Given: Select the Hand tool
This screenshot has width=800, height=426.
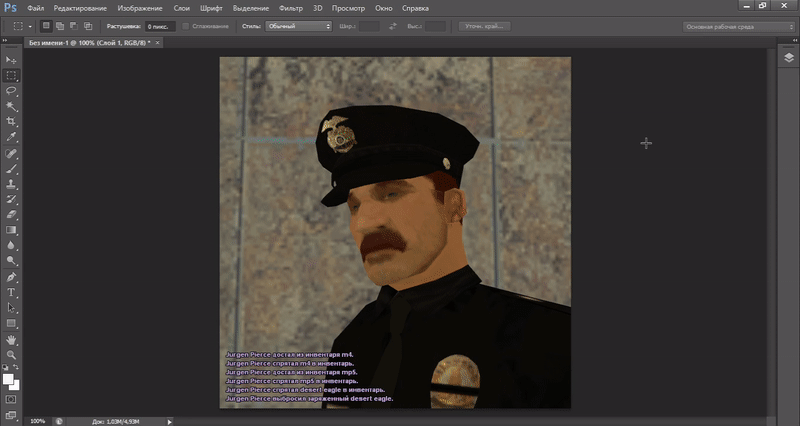Looking at the screenshot, I should point(11,339).
